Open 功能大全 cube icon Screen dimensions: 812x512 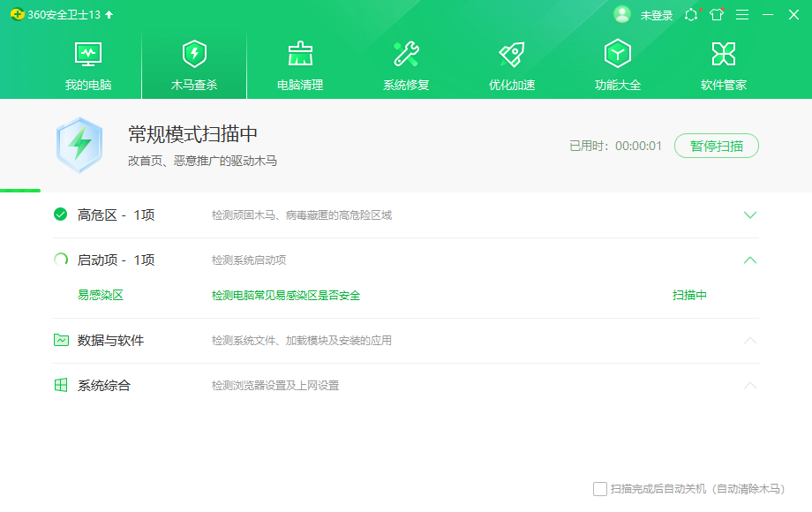(x=618, y=55)
